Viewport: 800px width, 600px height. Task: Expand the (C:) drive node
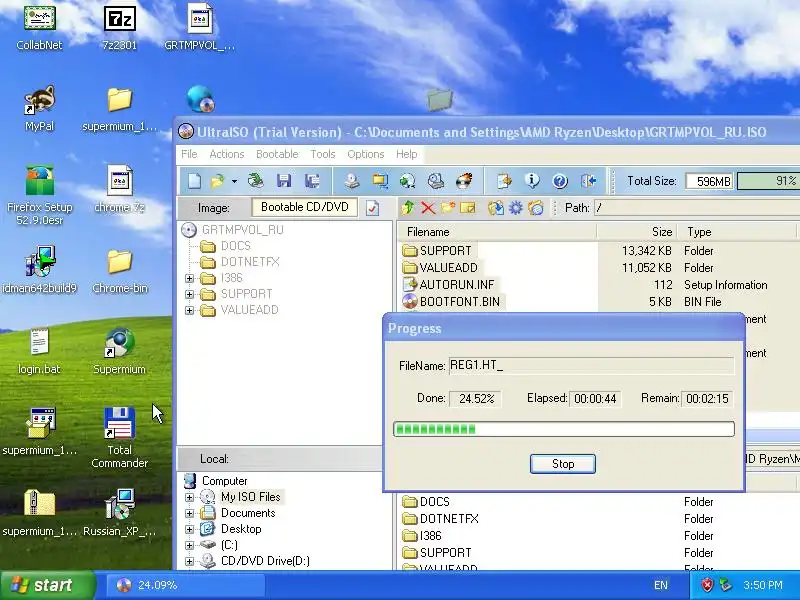189,545
